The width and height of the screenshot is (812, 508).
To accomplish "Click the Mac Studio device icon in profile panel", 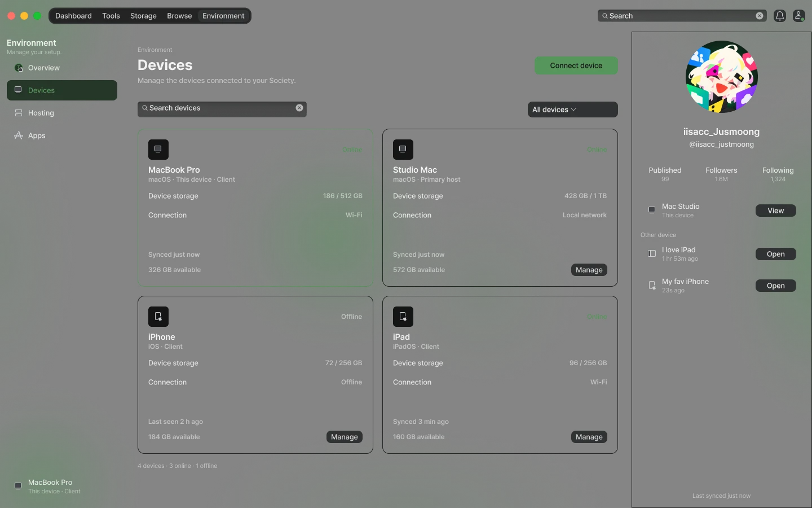I will (x=652, y=210).
